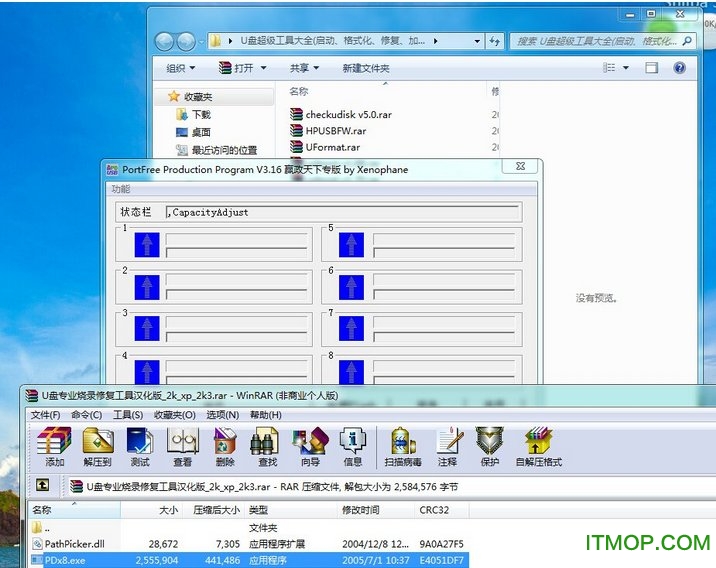Sort the WinRAR list by Modified (修改时间) column
The image size is (716, 568).
tap(376, 510)
